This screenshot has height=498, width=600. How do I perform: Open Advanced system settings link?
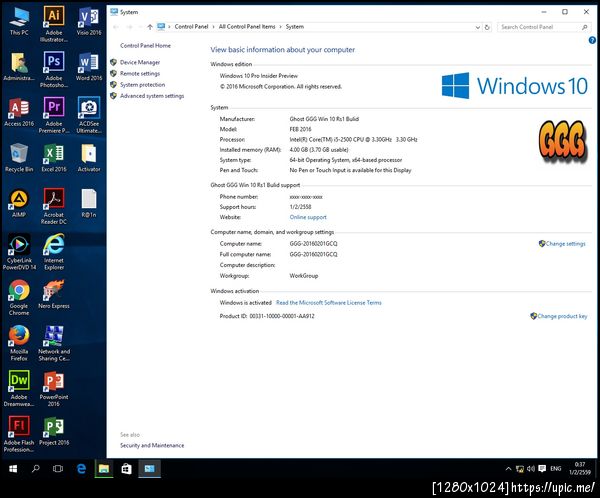[152, 96]
